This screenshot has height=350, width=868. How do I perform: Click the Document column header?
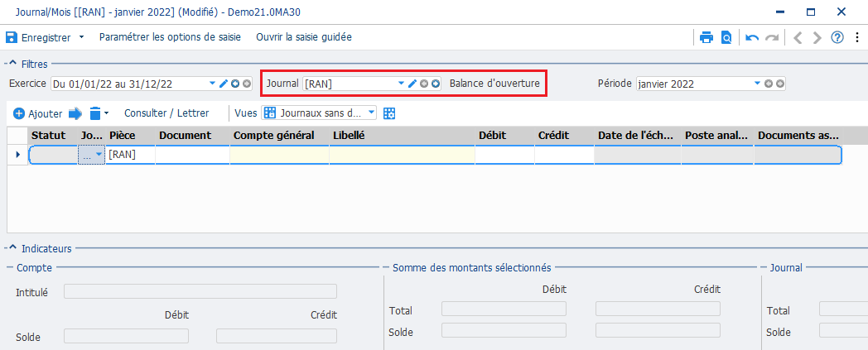tap(192, 136)
